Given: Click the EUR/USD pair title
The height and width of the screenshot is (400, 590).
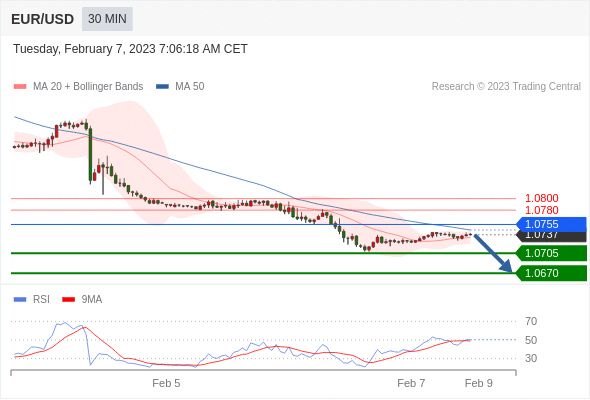Looking at the screenshot, I should [43, 19].
